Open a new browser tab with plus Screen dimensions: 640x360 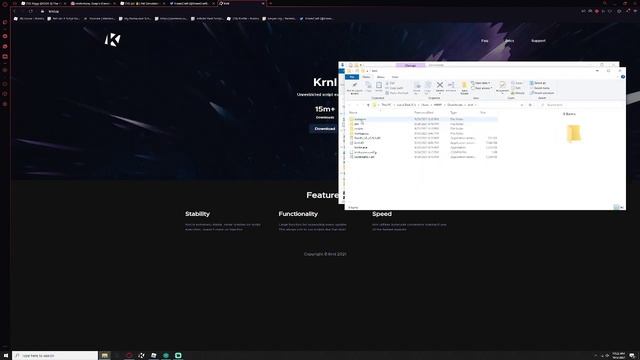pos(270,3)
